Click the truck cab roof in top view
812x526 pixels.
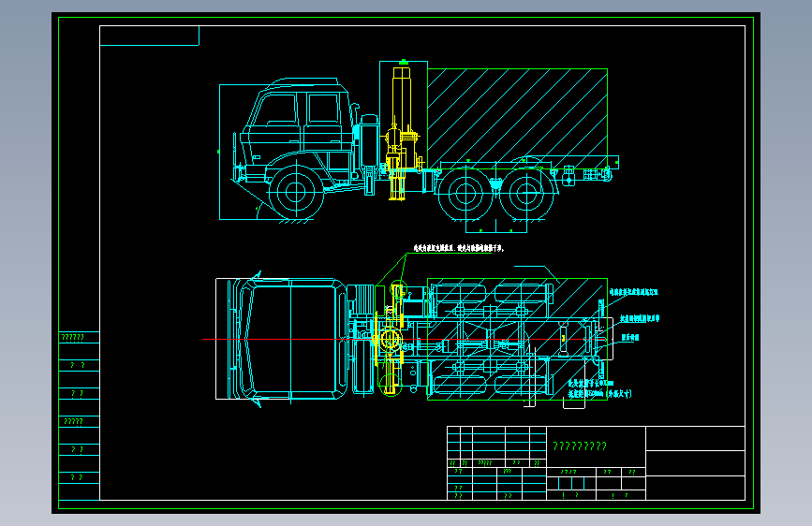point(291,340)
